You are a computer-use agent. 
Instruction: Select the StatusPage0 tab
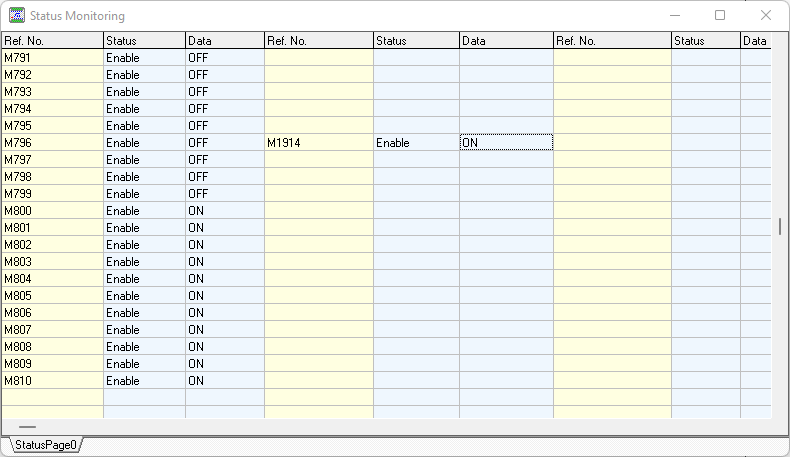point(45,445)
